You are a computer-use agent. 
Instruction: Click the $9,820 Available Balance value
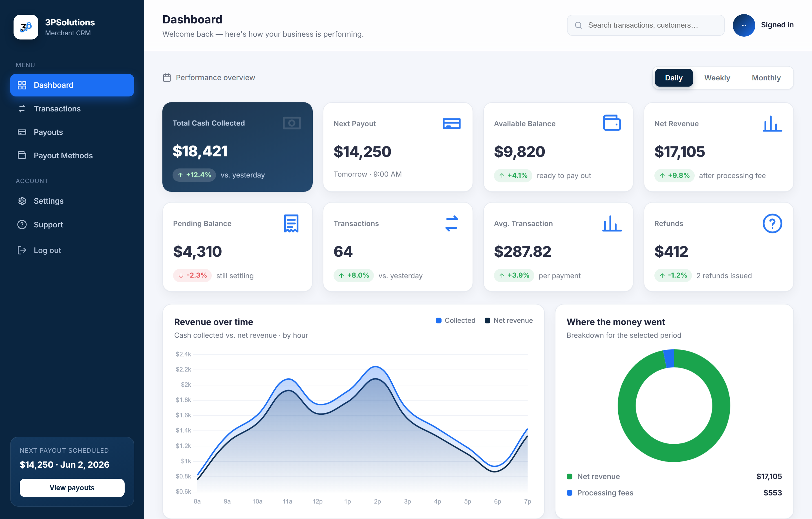tap(519, 152)
